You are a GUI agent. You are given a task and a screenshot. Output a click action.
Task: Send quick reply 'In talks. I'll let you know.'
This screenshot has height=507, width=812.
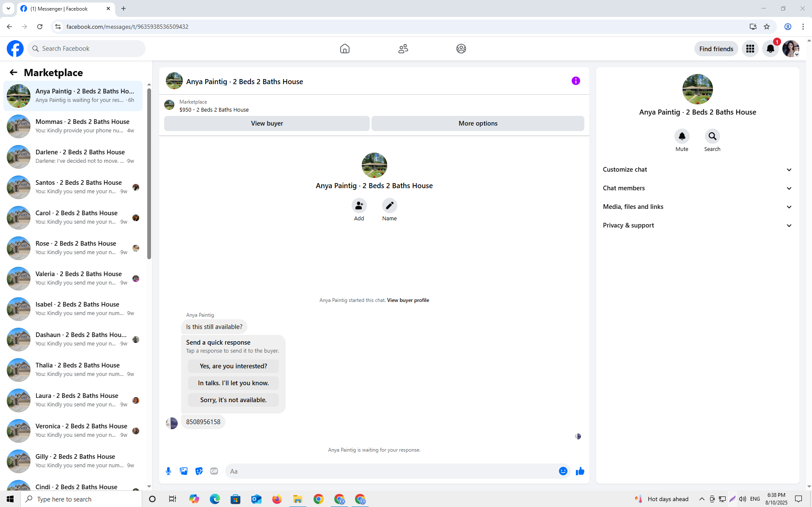pos(233,383)
